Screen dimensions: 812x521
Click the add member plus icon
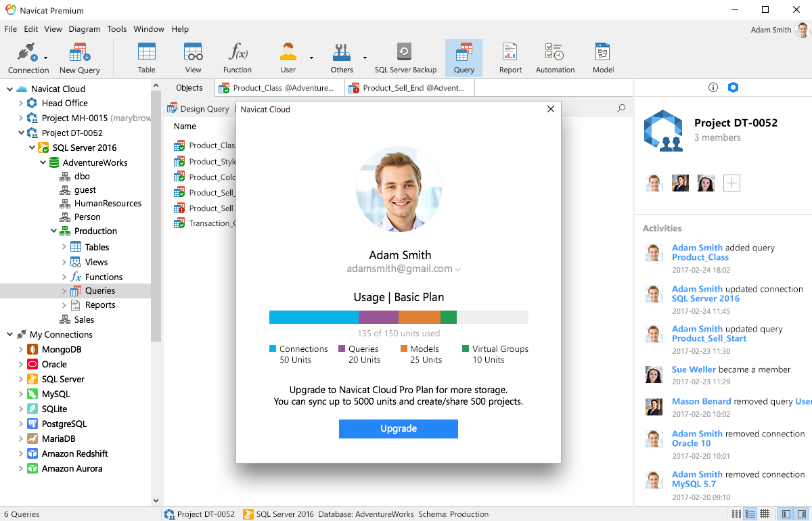(x=731, y=183)
